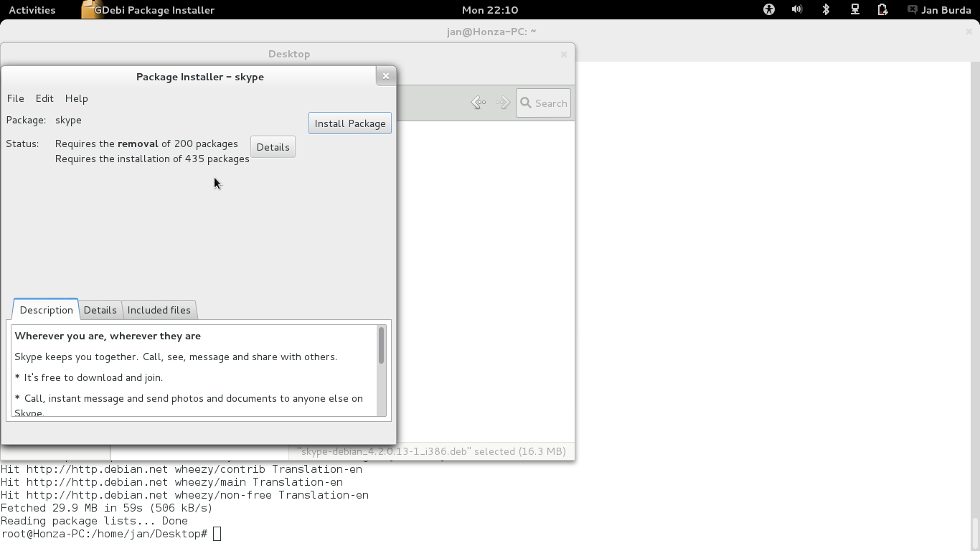
Task: Open the accessibility menu icon
Action: point(769,10)
